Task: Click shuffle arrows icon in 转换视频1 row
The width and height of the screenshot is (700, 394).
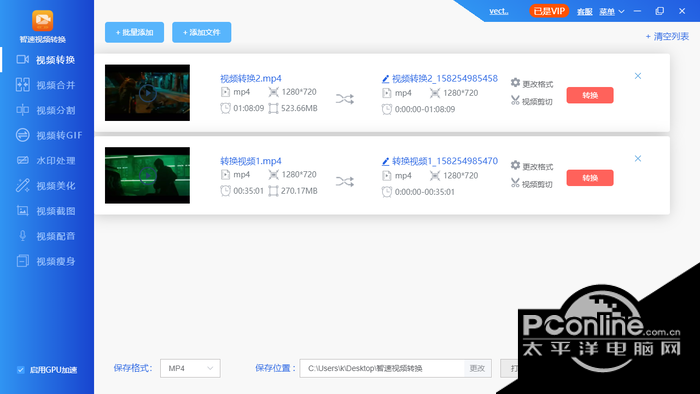Action: 345,181
